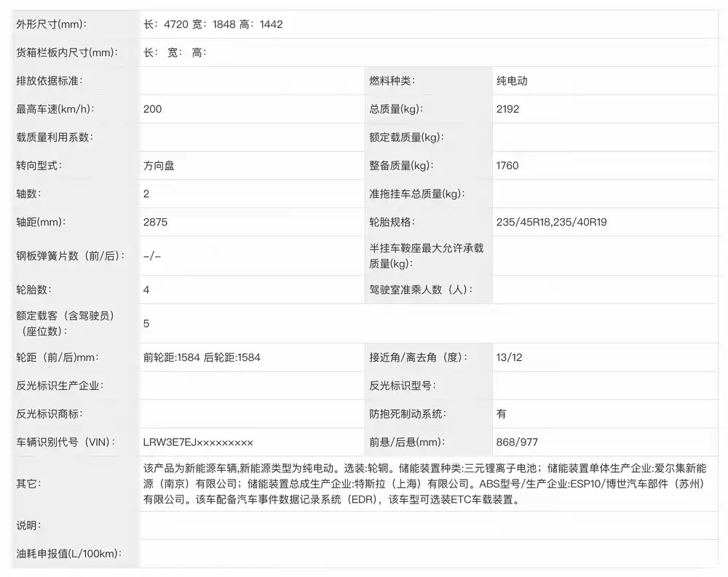Select the VIN value LRW3E7EJ×××××××××
The width and height of the screenshot is (728, 577).
(x=198, y=442)
